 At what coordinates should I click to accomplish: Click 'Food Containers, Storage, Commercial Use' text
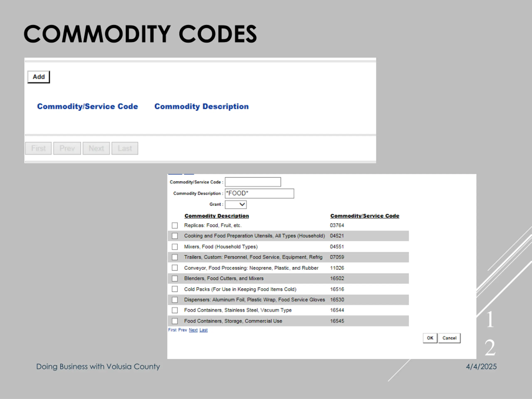click(x=233, y=321)
